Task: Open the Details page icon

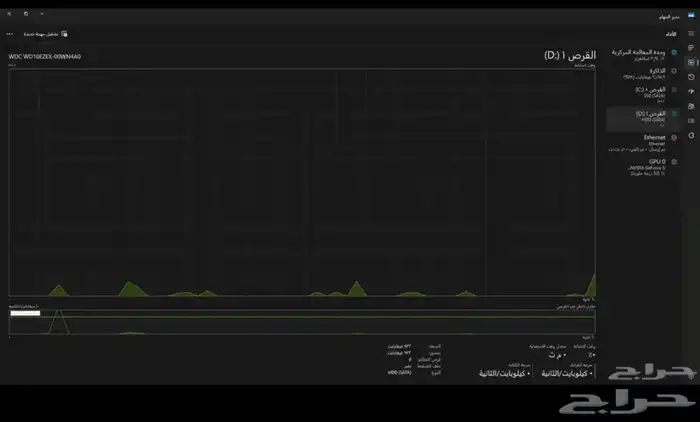Action: 690,119
